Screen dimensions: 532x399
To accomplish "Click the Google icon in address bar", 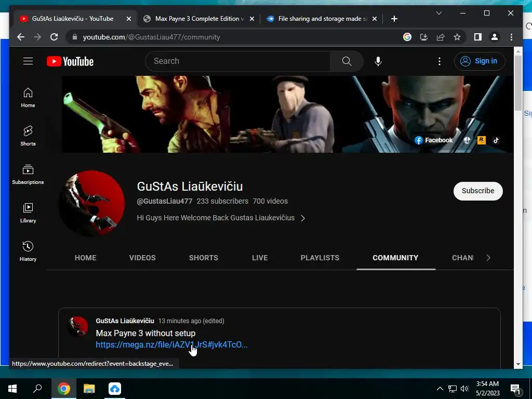I will (407, 37).
